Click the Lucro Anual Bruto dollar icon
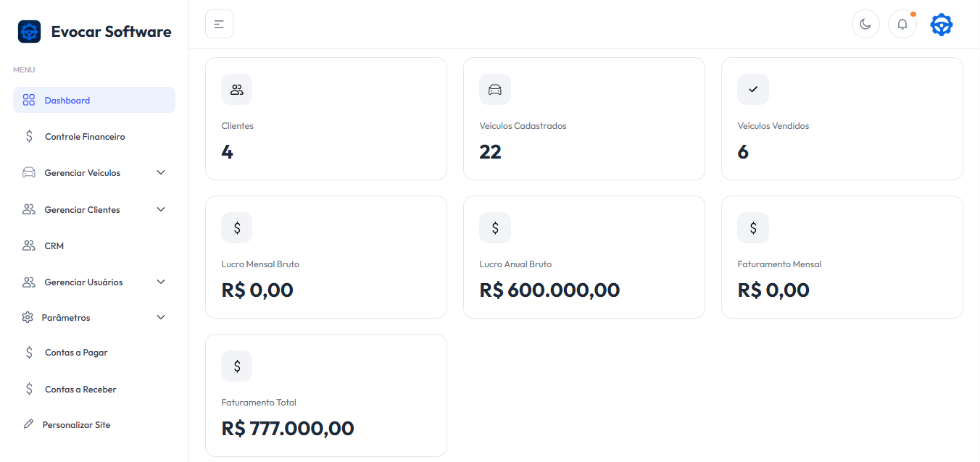This screenshot has width=980, height=462. (x=494, y=228)
